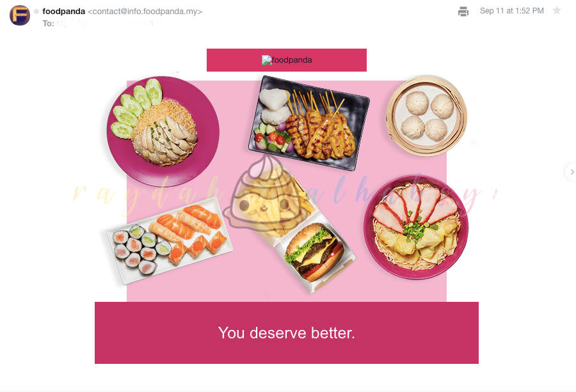
Task: Click the printer icon
Action: (463, 12)
